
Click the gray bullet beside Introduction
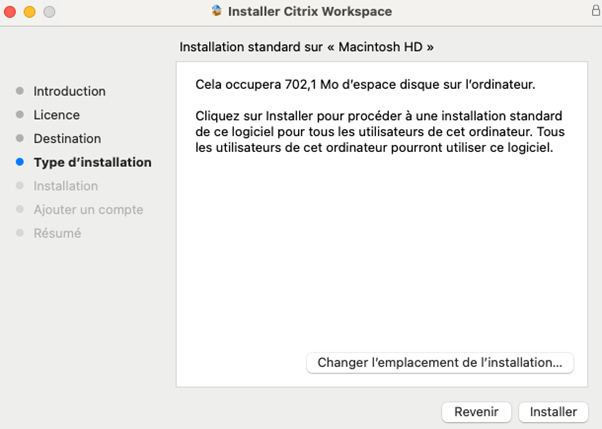pyautogui.click(x=20, y=91)
